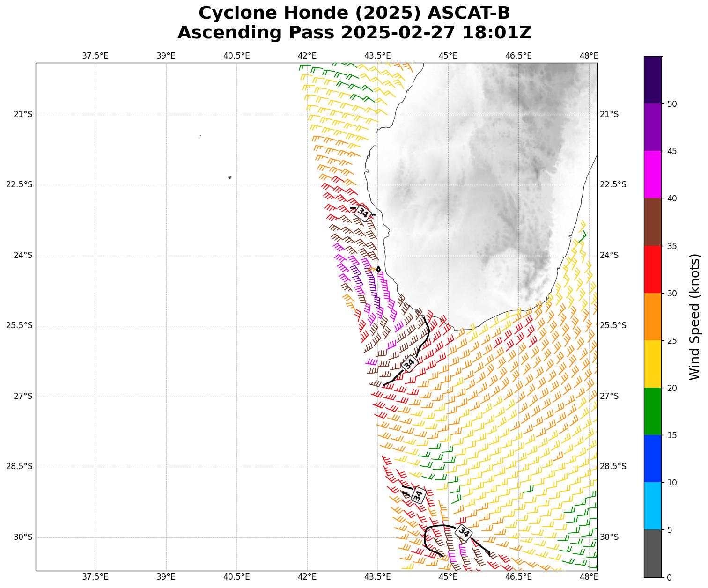Click the brown 35-40 knots colorbar segment
The height and width of the screenshot is (588, 708).
tap(652, 222)
